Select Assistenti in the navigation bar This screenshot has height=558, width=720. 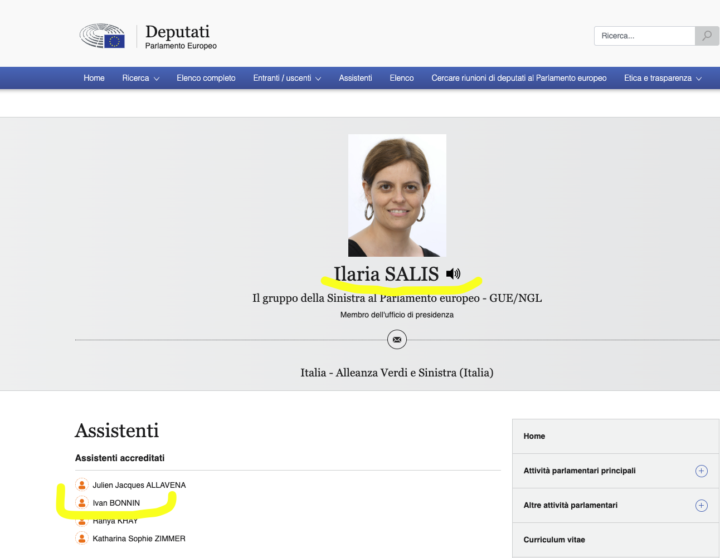(355, 78)
